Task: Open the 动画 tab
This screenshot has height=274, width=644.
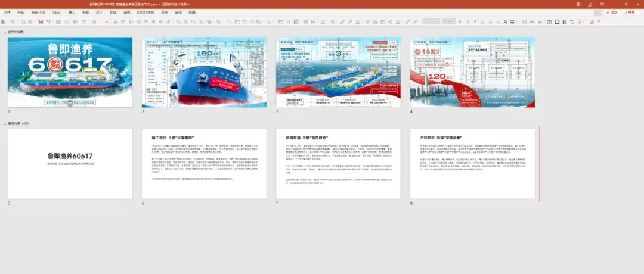Action: click(126, 13)
